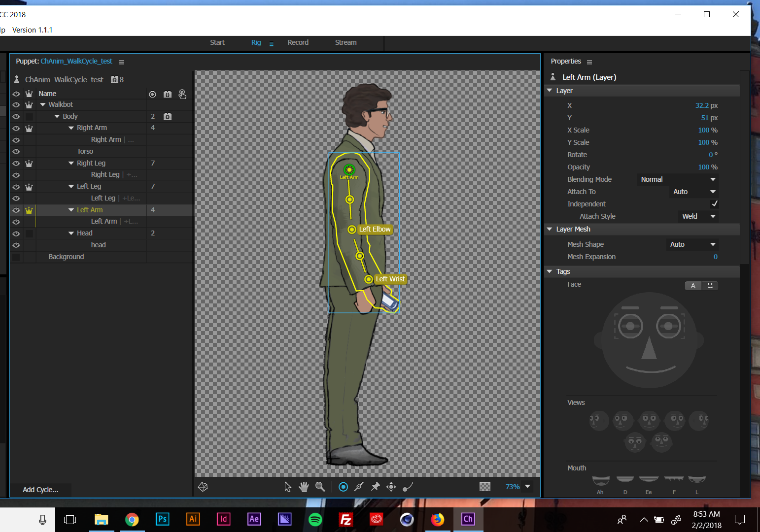This screenshot has height=532, width=760.
Task: Open Spotify from the taskbar
Action: click(315, 519)
